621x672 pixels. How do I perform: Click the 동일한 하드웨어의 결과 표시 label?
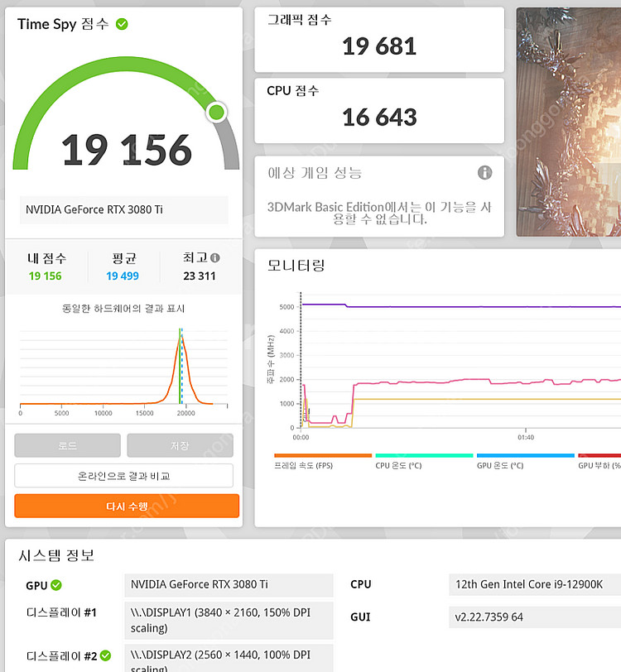123,309
